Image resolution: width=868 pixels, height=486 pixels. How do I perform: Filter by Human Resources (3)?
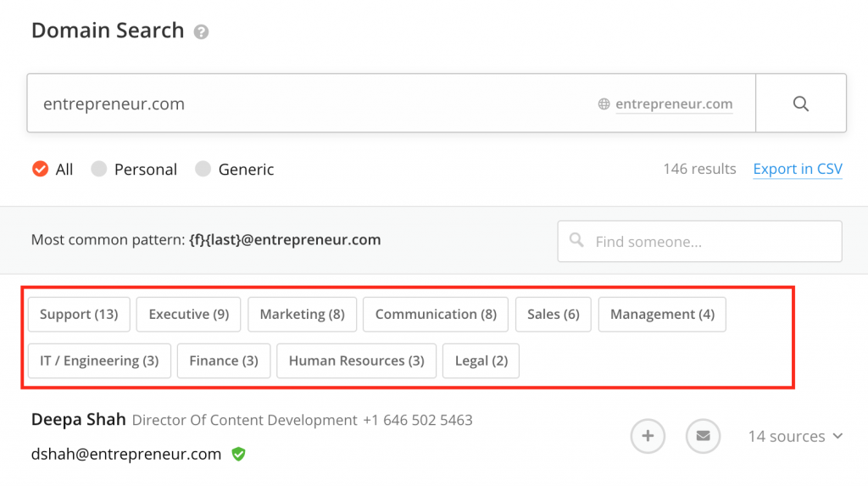357,360
